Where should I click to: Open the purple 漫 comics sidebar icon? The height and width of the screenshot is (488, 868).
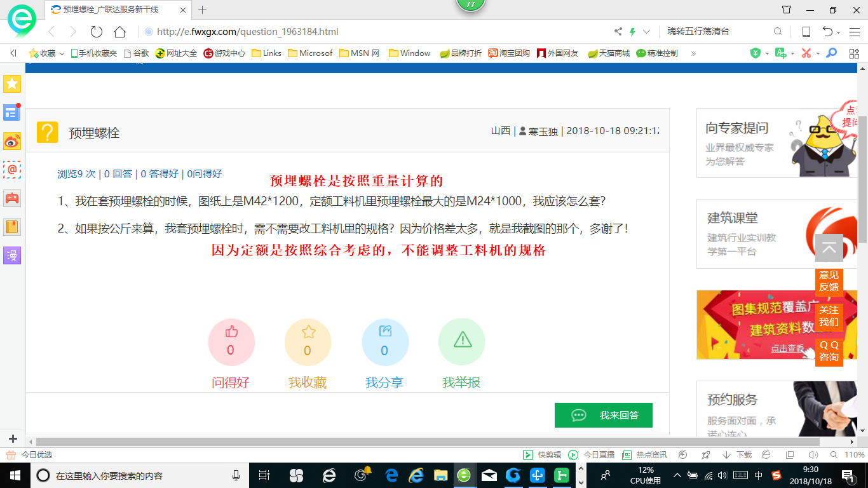click(12, 255)
